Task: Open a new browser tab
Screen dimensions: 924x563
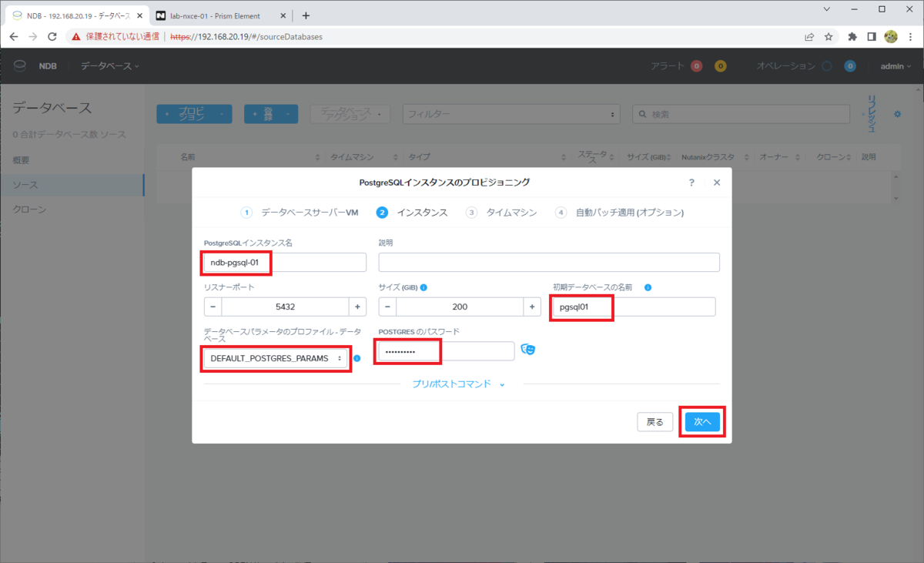Action: click(306, 15)
